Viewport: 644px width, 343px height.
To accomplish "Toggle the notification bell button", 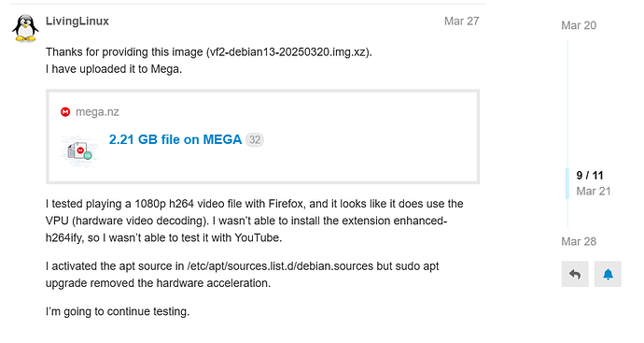I will click(608, 274).
